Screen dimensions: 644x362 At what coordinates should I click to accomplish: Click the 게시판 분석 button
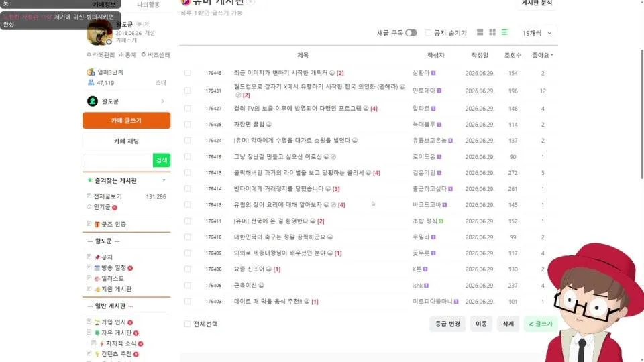pyautogui.click(x=537, y=3)
